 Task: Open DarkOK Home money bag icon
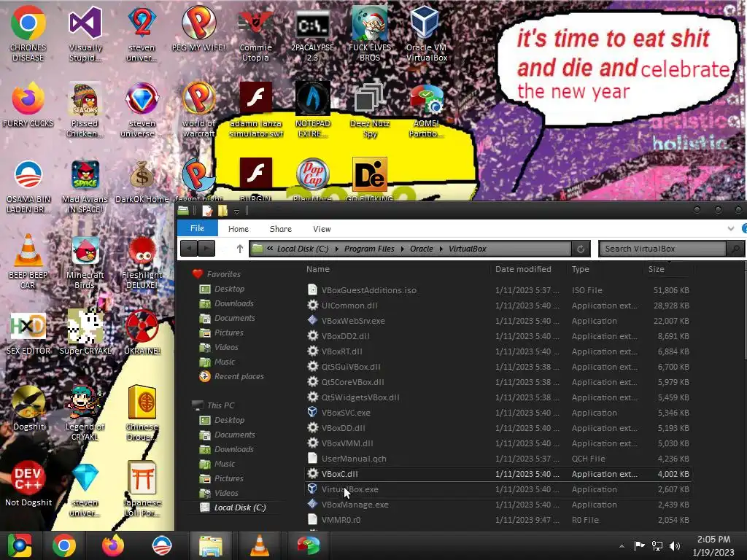pos(142,181)
